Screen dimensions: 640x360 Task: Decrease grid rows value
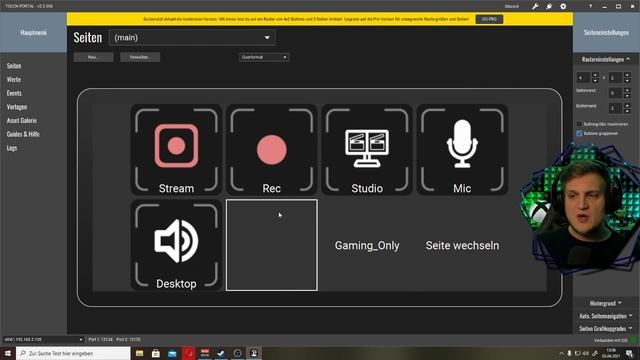[627, 80]
